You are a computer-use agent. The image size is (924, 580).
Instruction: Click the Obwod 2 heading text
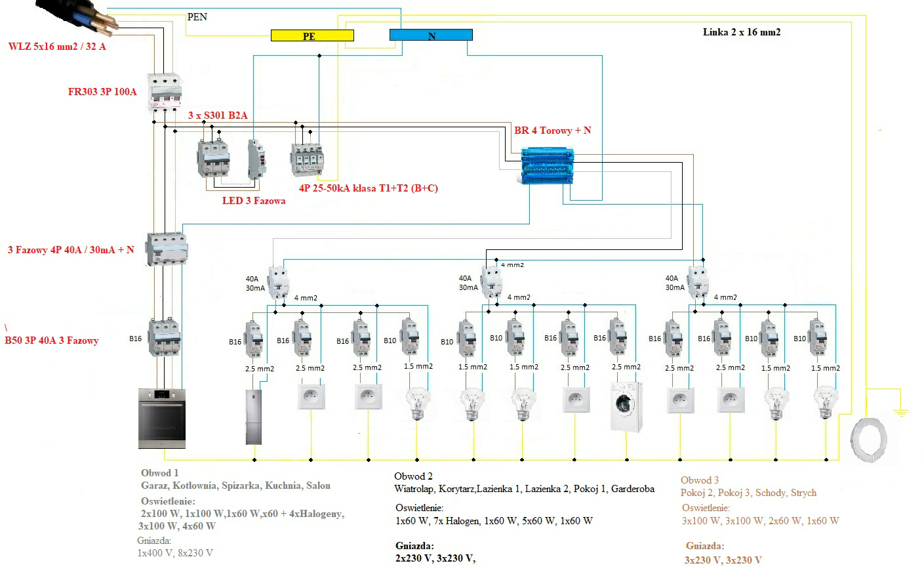[413, 476]
